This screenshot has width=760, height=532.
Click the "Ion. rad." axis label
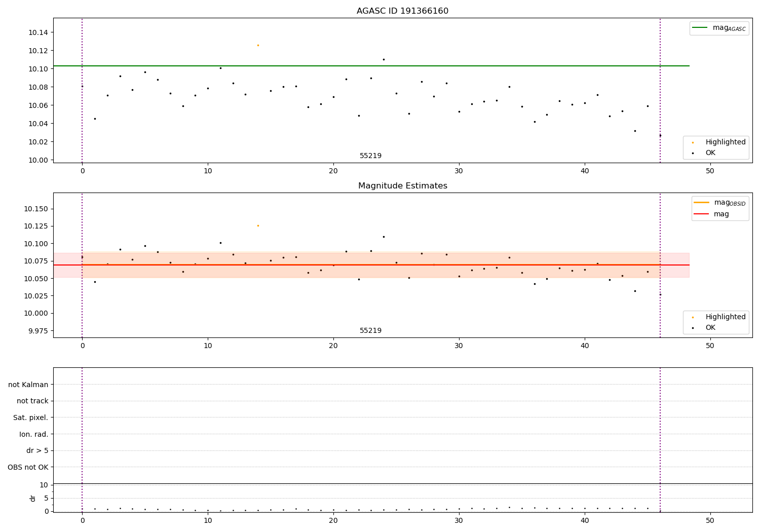(34, 434)
